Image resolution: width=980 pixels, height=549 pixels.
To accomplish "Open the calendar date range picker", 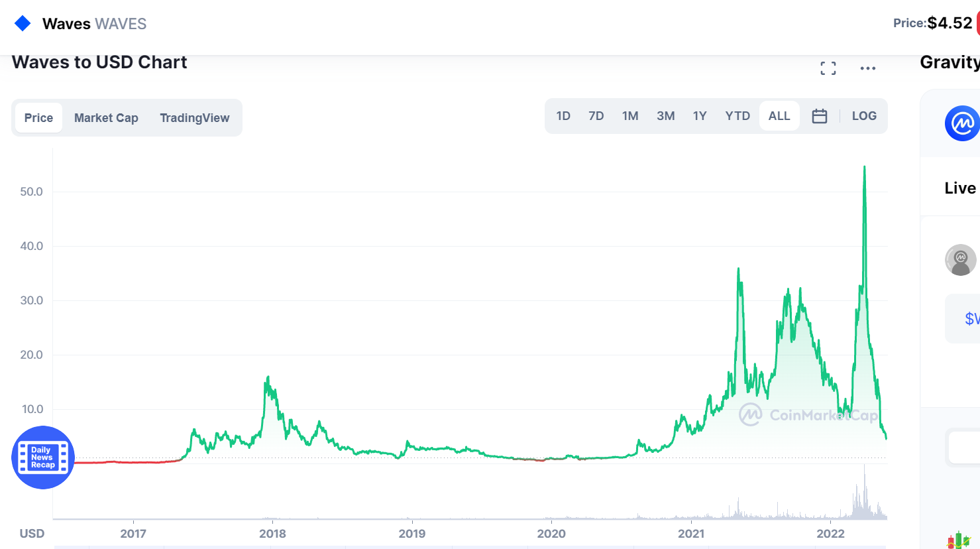I will [819, 116].
